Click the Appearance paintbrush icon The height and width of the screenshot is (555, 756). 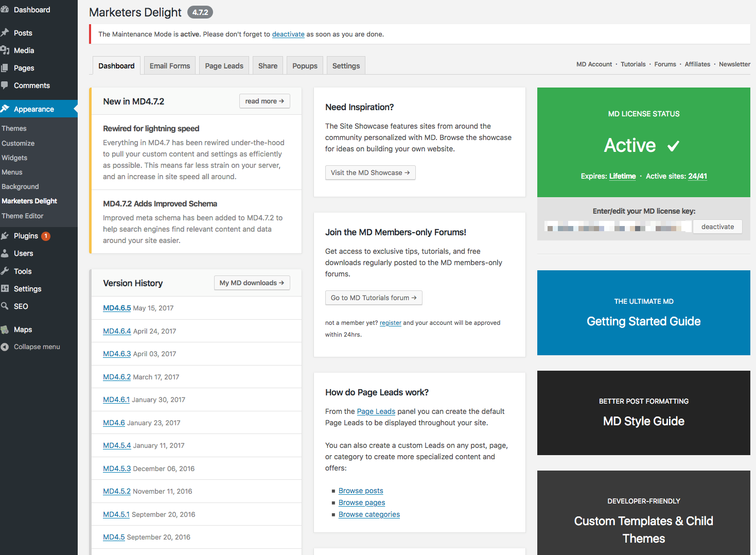[5, 109]
